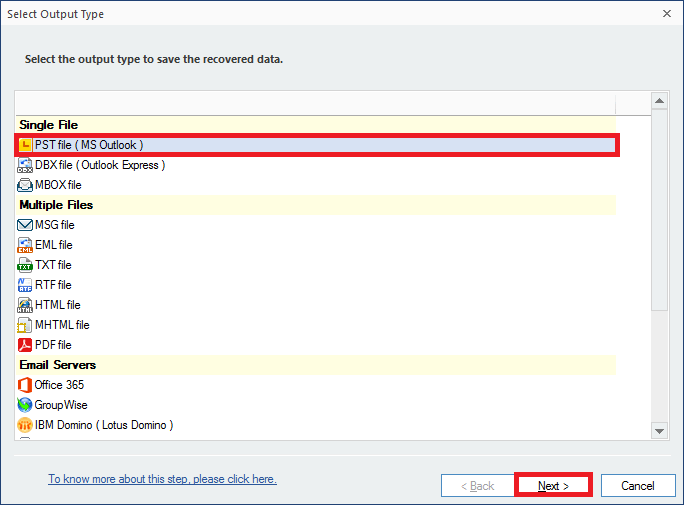Click the TXT file icon

pyautogui.click(x=25, y=265)
